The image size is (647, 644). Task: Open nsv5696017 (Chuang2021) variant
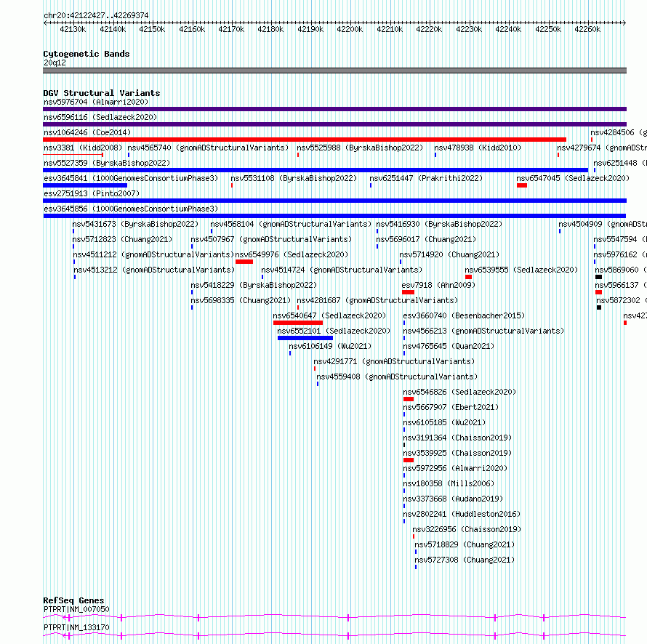[426, 239]
